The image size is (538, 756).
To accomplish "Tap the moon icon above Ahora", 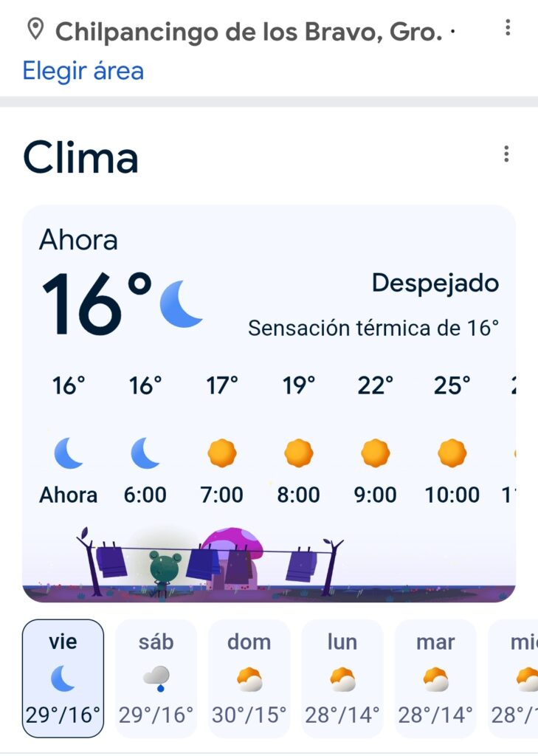I will [68, 453].
